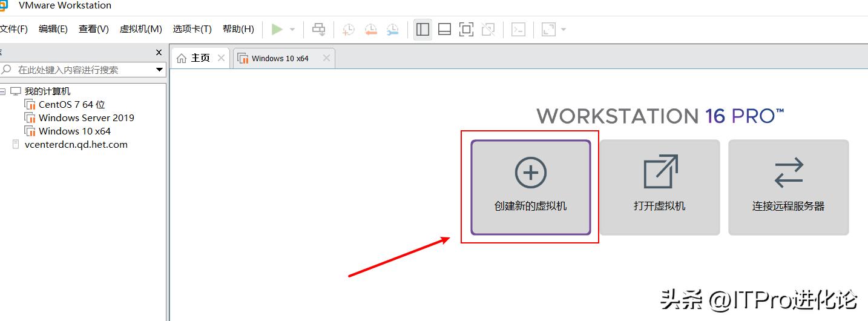868x321 pixels.
Task: Click the server icon beside vcenterdcn.qd.het.com
Action: 16,145
